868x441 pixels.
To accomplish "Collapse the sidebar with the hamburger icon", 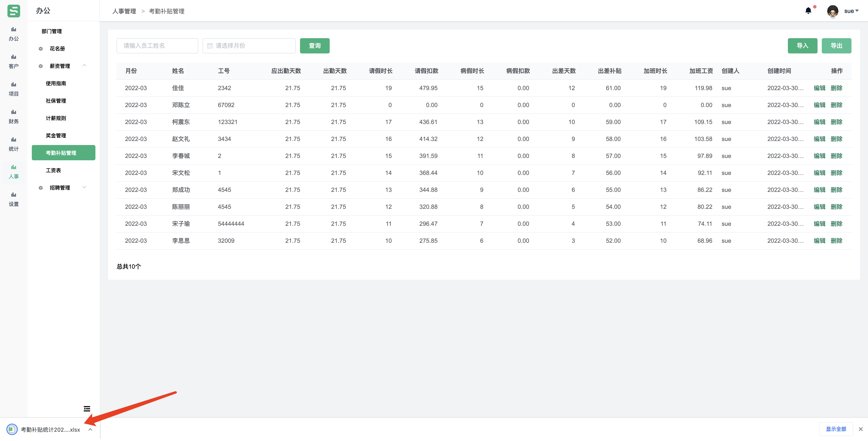I will point(87,409).
